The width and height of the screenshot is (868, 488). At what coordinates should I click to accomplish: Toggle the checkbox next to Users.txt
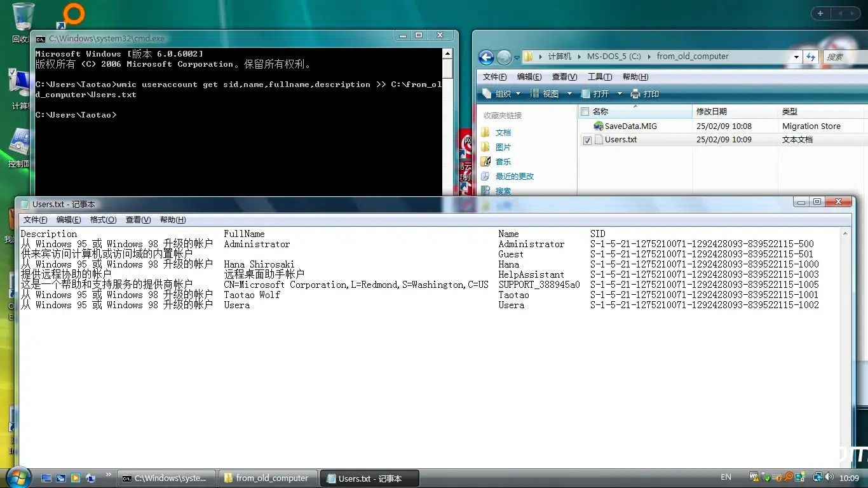pyautogui.click(x=587, y=140)
